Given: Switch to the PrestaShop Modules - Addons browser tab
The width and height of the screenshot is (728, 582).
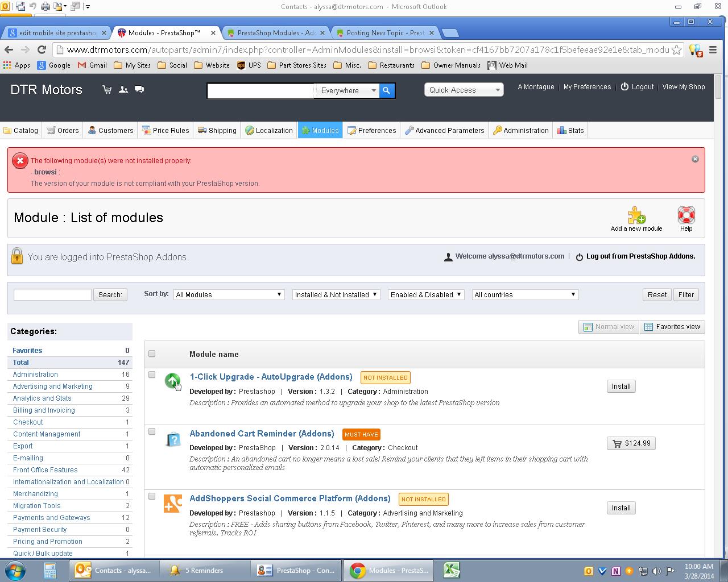Looking at the screenshot, I should point(276,33).
